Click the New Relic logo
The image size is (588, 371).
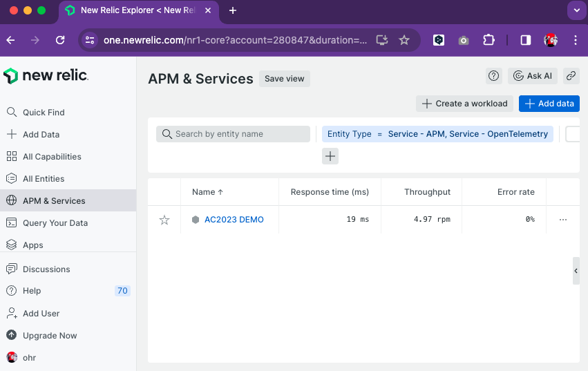tap(46, 75)
